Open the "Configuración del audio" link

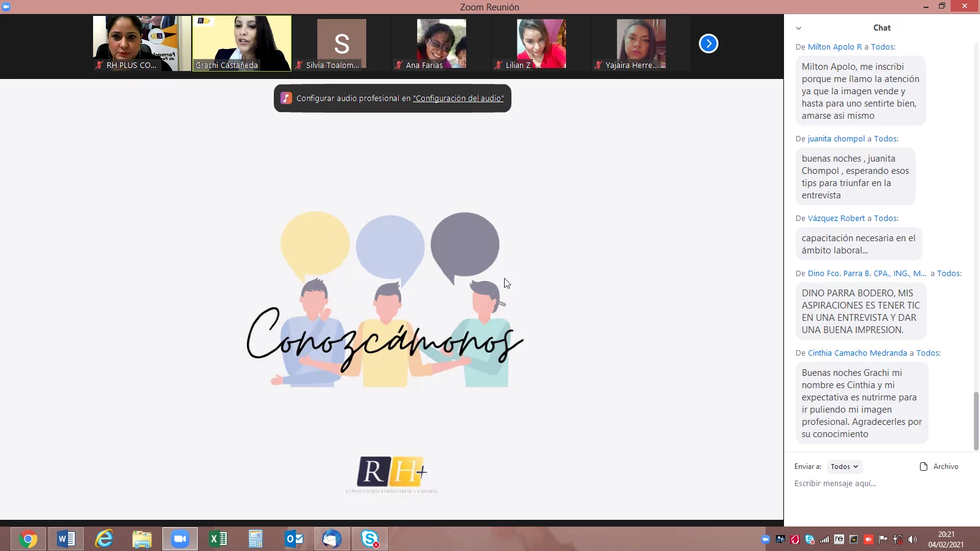pos(458,98)
